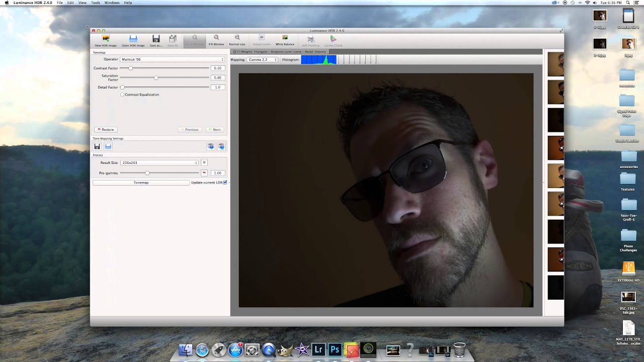Select the Textures desktop folder
The width and height of the screenshot is (644, 362).
627,179
